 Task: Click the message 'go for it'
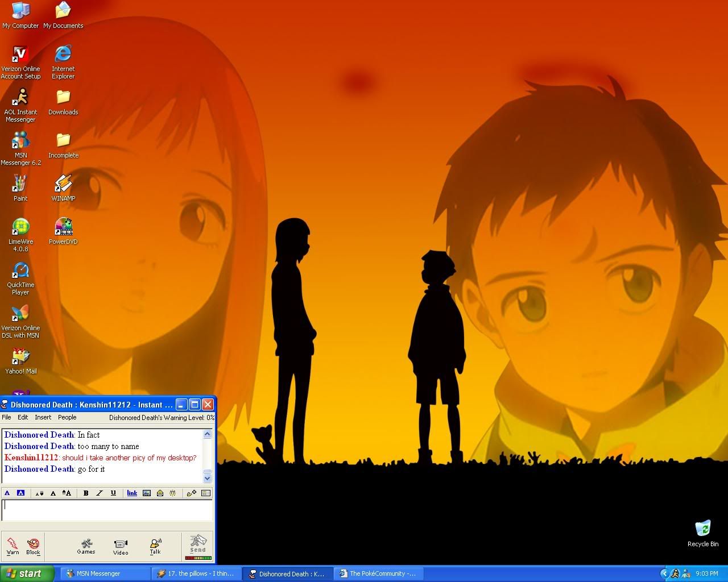point(91,469)
